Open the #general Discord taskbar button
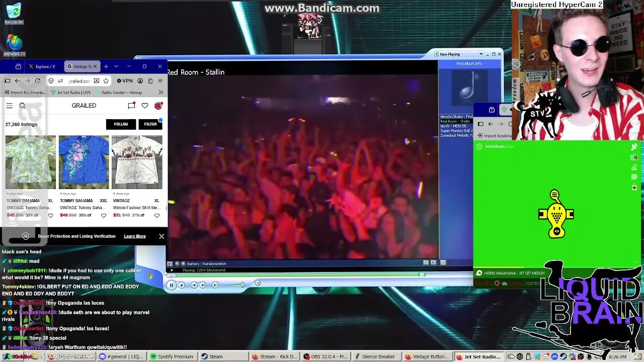 pyautogui.click(x=121, y=356)
